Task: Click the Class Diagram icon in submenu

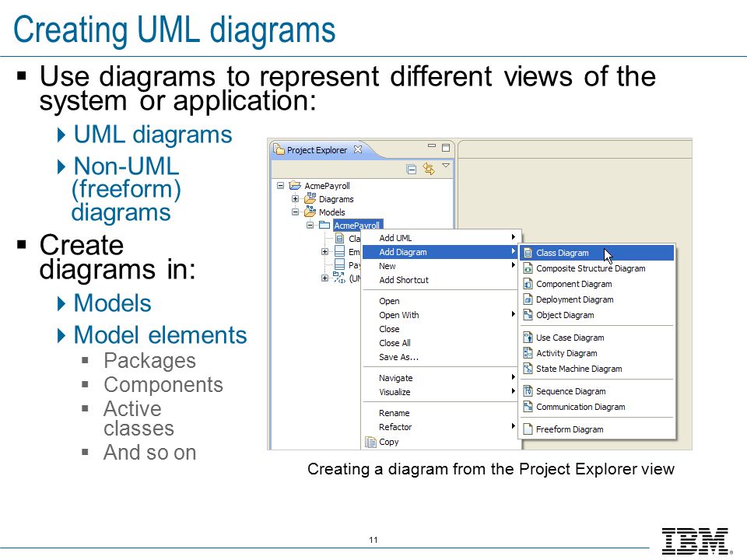Action: pos(528,253)
